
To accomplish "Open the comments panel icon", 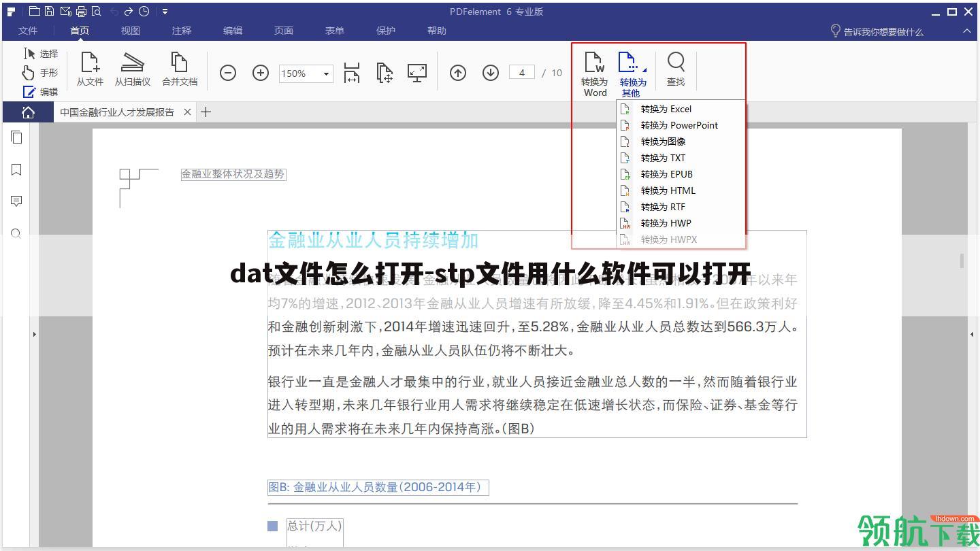I will coord(16,201).
